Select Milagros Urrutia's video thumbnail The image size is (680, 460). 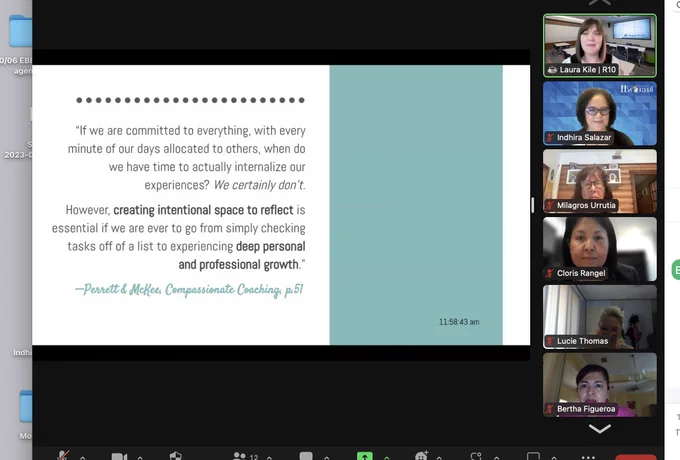tap(600, 181)
